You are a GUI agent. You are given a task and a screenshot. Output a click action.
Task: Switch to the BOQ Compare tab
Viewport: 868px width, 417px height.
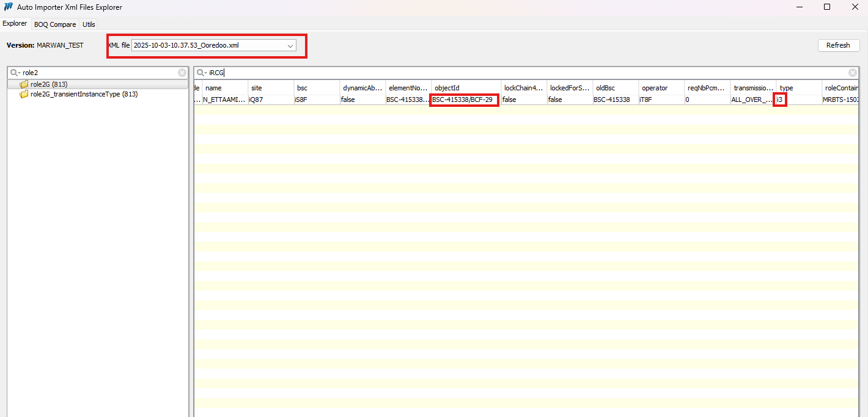point(55,24)
